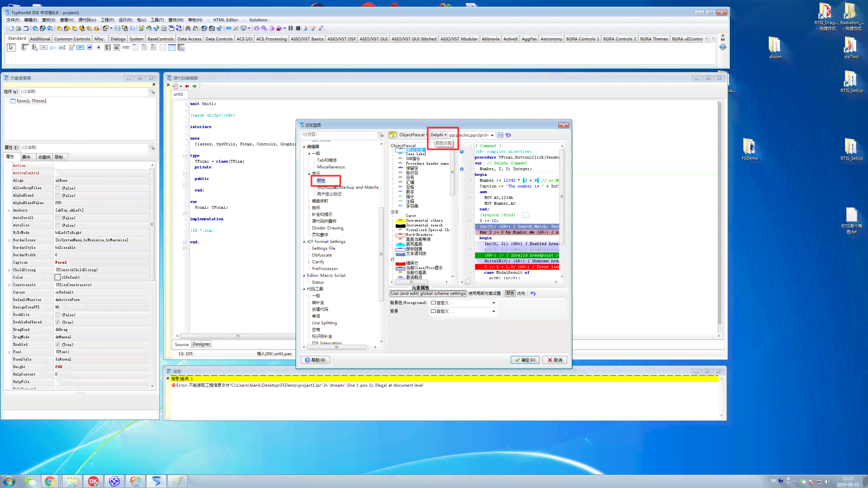Uncheck the DoubleBuffered property checkbox
Screen dimensions: 868x488
tap(58, 322)
